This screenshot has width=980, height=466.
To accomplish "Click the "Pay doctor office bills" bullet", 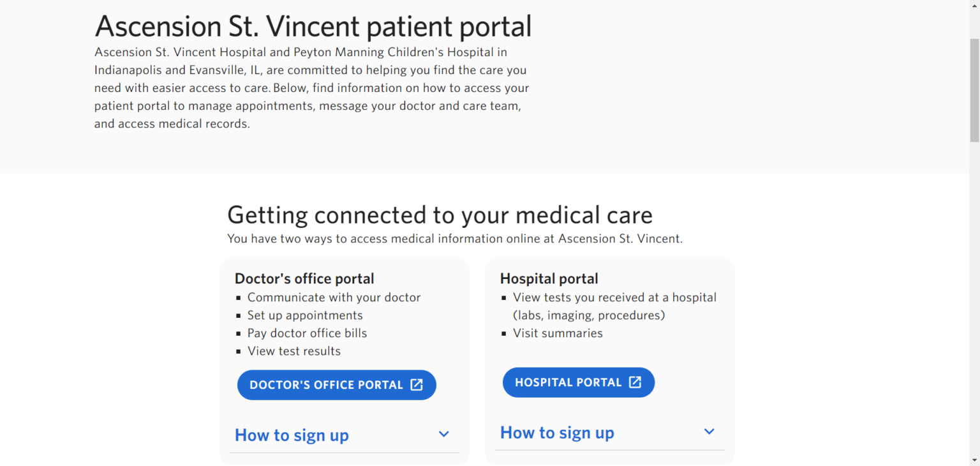I will (x=307, y=333).
